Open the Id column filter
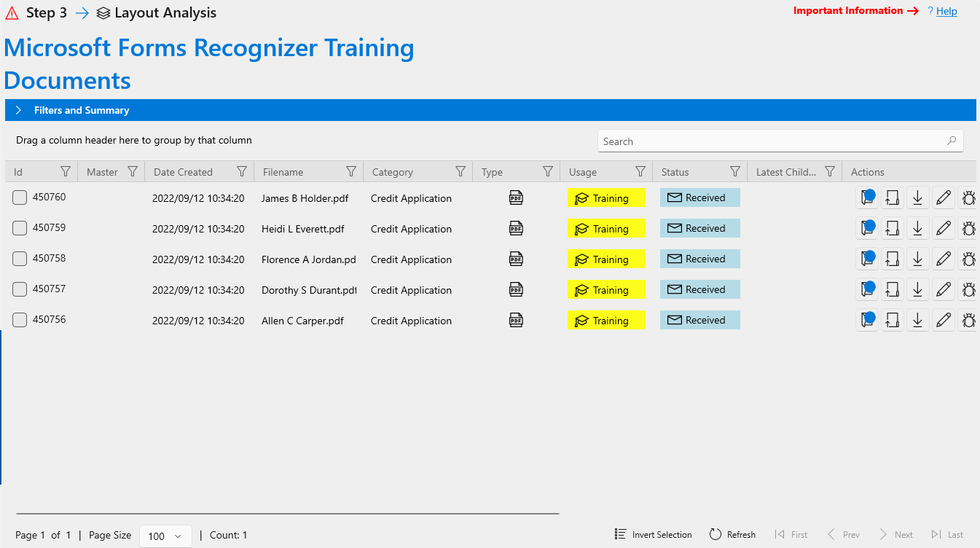The width and height of the screenshot is (980, 548). click(x=66, y=172)
